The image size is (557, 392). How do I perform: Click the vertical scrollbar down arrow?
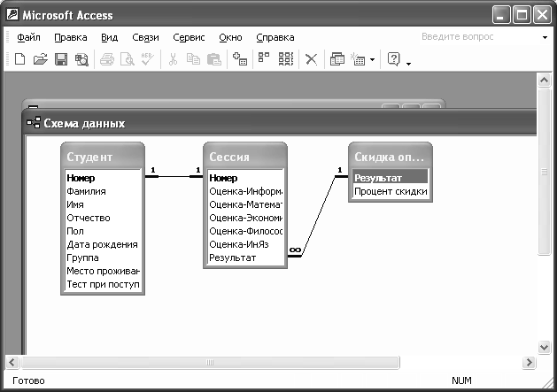click(544, 347)
